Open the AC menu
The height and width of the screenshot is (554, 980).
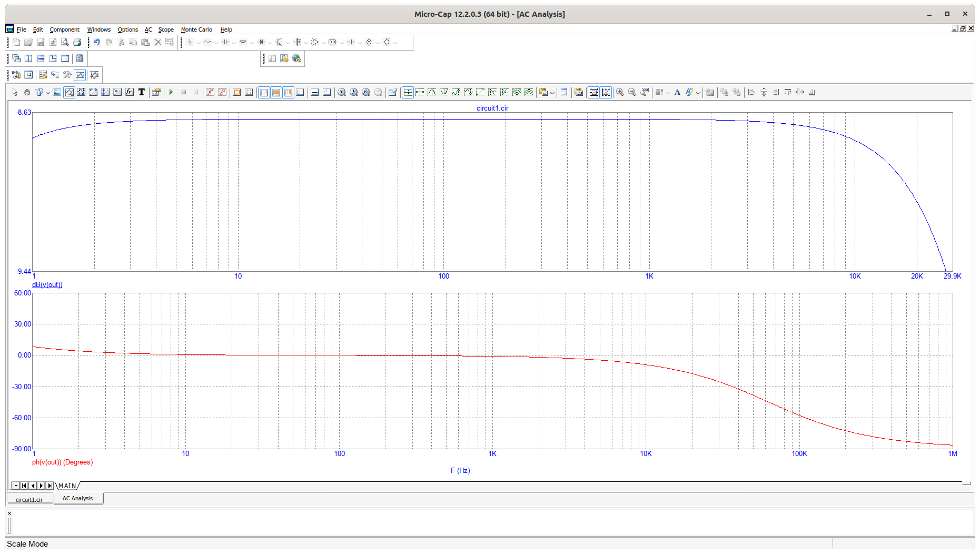point(148,29)
